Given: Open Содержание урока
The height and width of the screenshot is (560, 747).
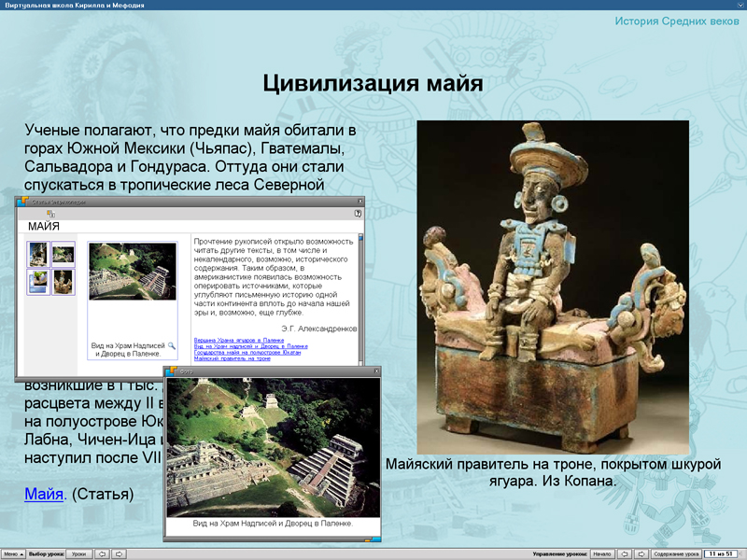Looking at the screenshot, I should [x=676, y=553].
